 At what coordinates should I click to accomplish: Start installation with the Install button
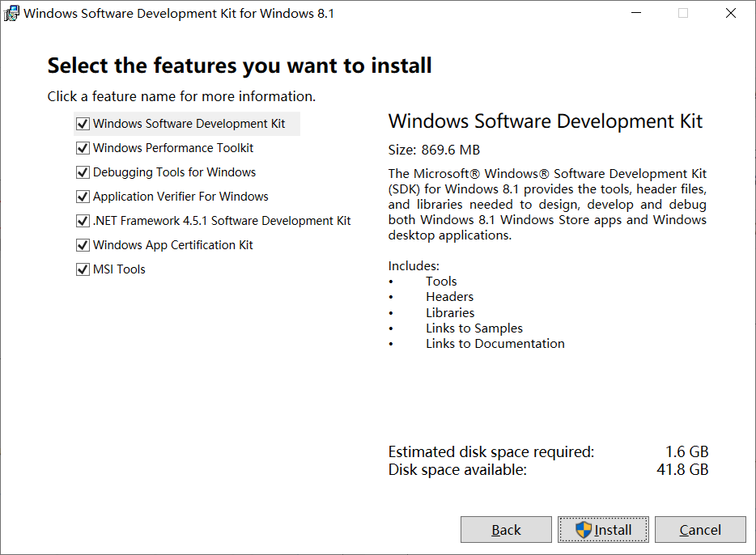603,529
